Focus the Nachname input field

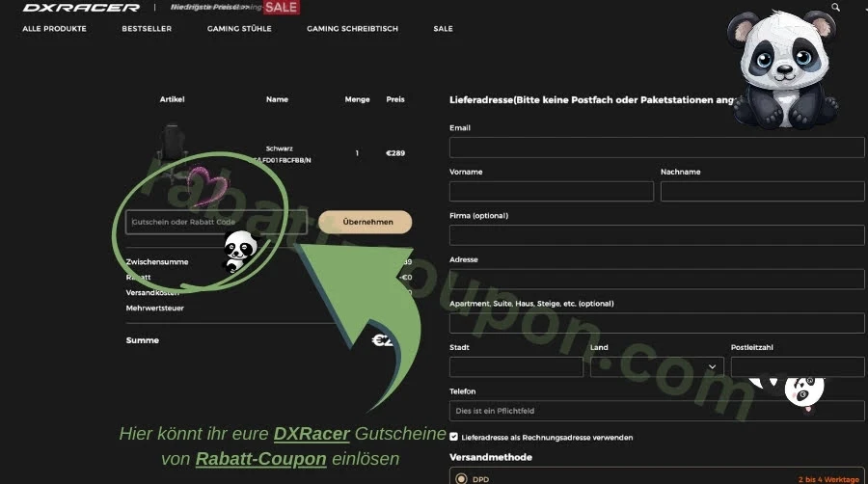(x=762, y=192)
